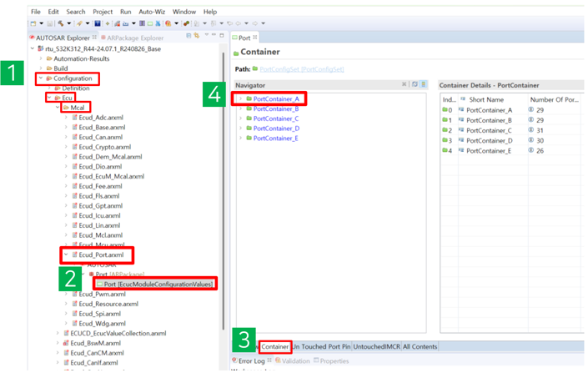
Task: Click the blue scissors-like toolbar icon
Action: coord(158,23)
